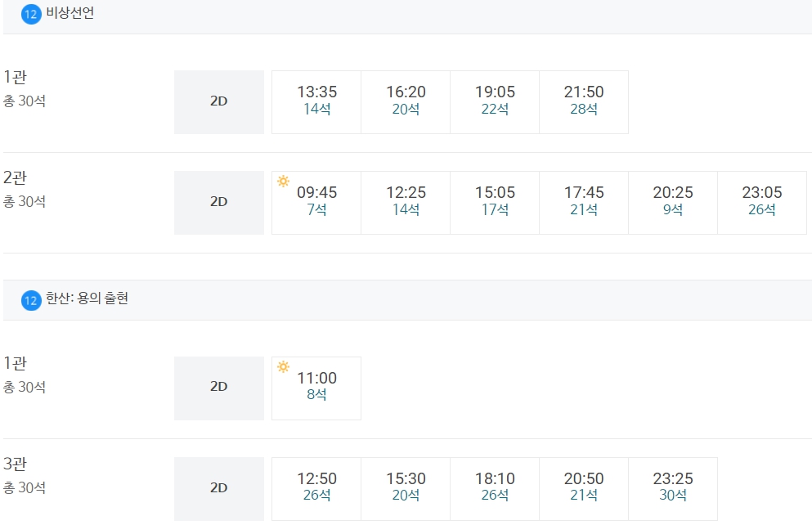Viewport: 812px width, 525px height.
Task: Select the 16:20 showing in hall 1
Action: pyautogui.click(x=406, y=102)
